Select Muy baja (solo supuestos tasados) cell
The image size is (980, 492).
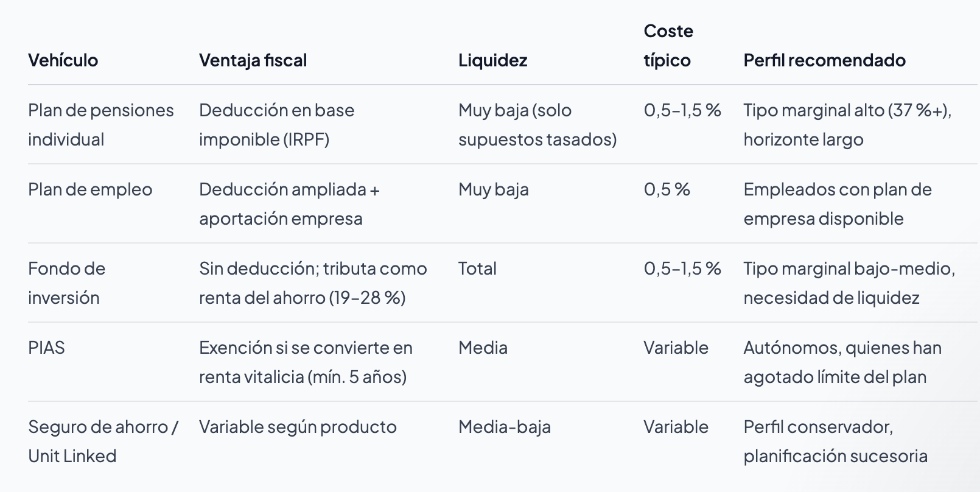click(537, 125)
